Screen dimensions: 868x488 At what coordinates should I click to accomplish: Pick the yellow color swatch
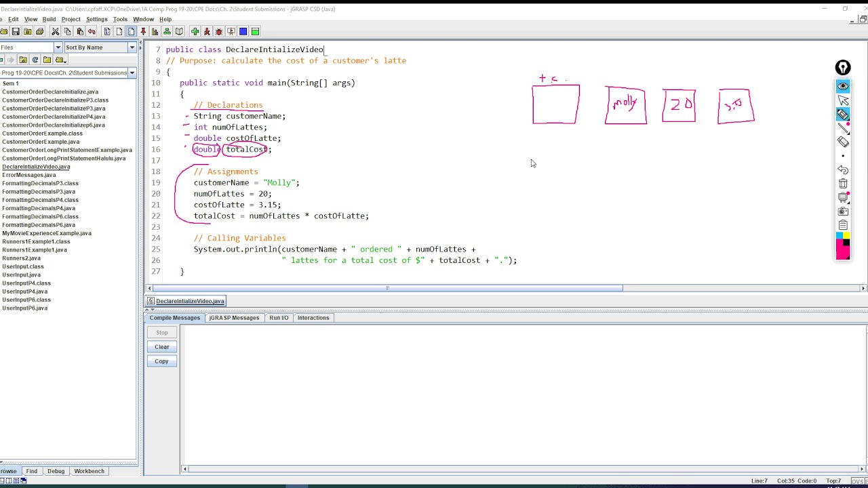[x=846, y=235]
